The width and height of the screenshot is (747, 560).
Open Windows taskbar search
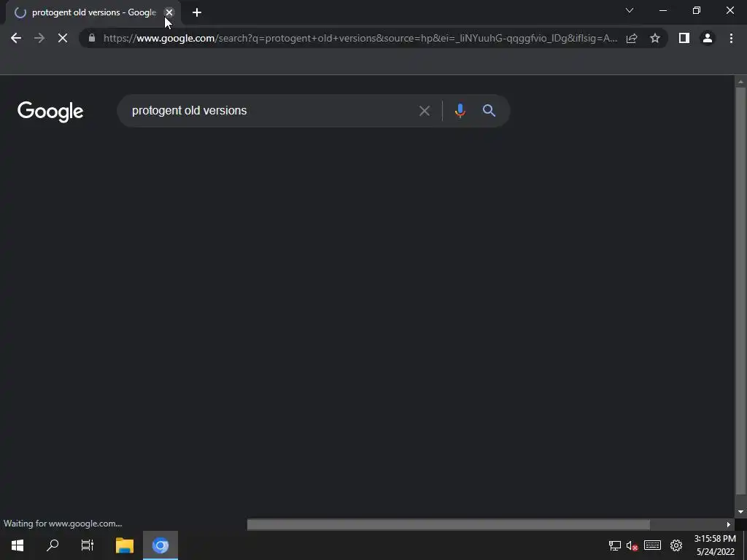point(53,545)
